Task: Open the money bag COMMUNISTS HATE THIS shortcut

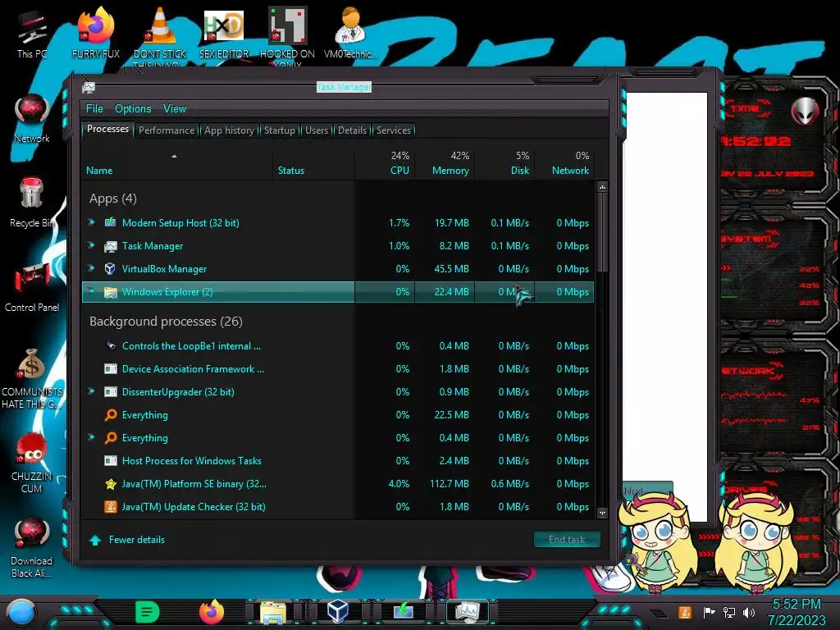Action: coord(32,379)
